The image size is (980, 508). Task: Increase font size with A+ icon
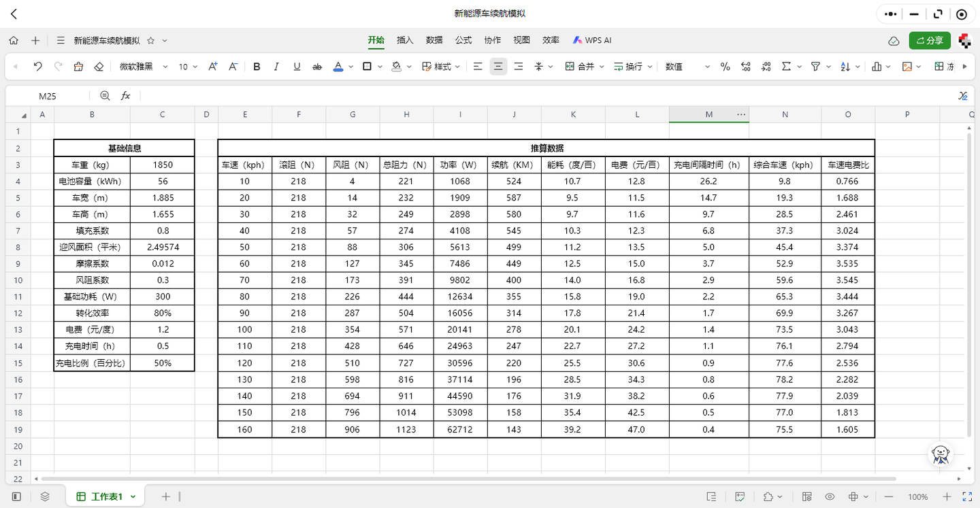tap(213, 67)
